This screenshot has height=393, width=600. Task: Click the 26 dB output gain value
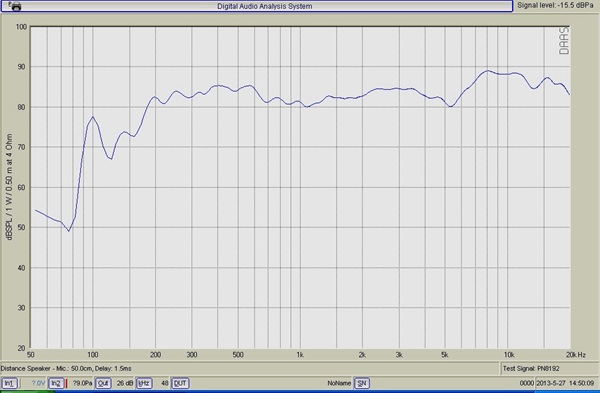[125, 383]
